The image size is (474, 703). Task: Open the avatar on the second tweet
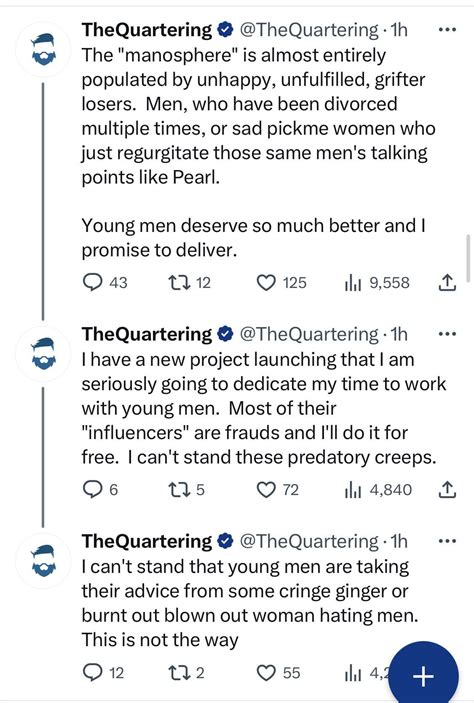(x=43, y=354)
